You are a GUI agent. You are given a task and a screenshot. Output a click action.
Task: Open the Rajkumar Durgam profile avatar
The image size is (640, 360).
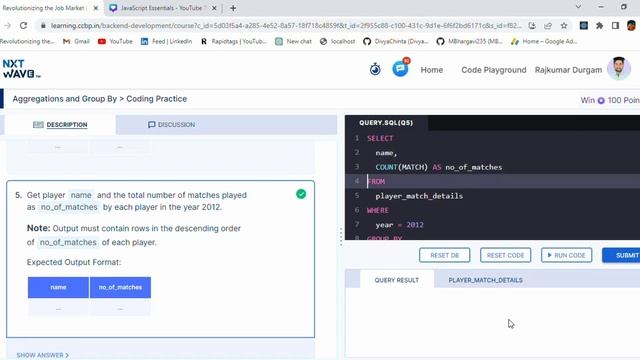(x=619, y=69)
